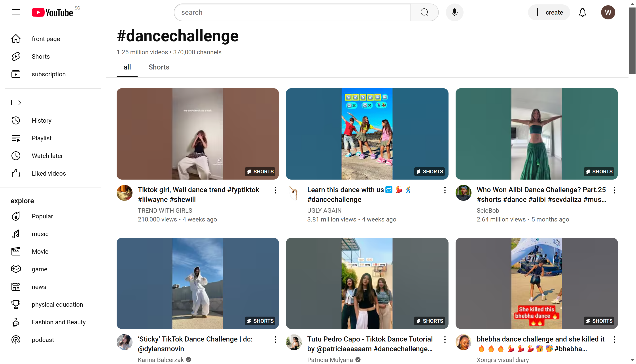The width and height of the screenshot is (636, 364).
Task: Expand the 'I' section chevron in the sidebar
Action: tap(19, 103)
